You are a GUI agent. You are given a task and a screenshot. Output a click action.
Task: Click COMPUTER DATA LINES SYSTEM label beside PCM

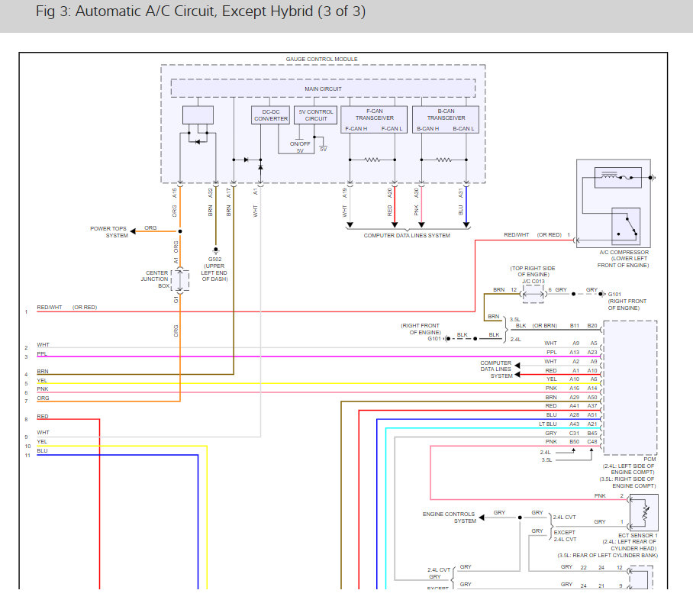pos(496,369)
